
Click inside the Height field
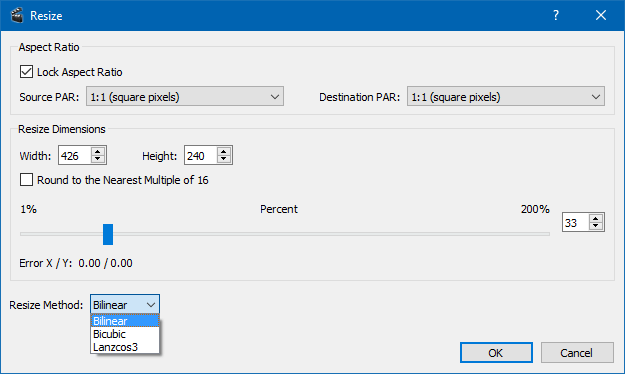coord(201,156)
